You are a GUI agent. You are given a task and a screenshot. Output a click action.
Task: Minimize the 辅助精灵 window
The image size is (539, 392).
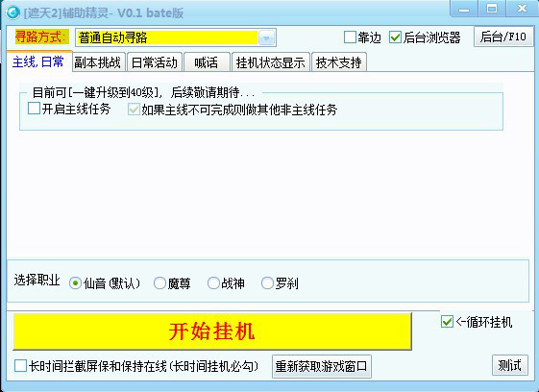tap(464, 9)
